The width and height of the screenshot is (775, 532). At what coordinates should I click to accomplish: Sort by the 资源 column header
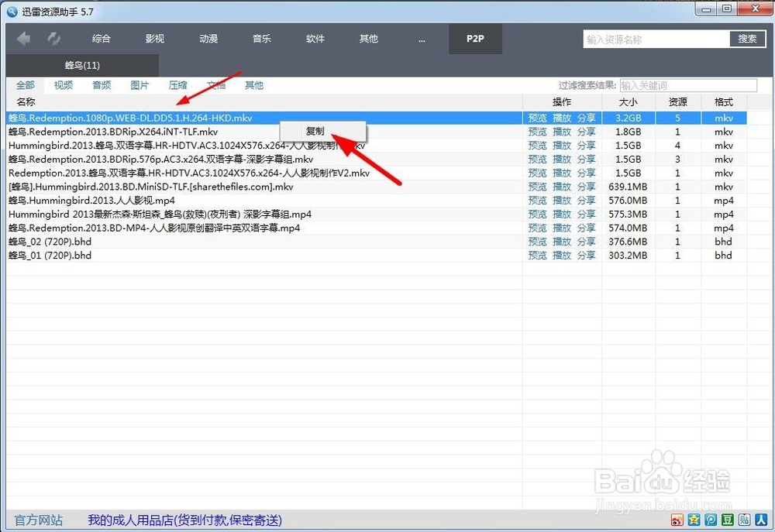click(678, 101)
